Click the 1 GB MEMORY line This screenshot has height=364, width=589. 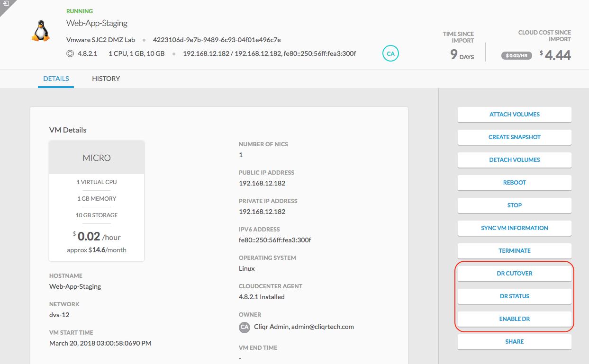pos(97,198)
